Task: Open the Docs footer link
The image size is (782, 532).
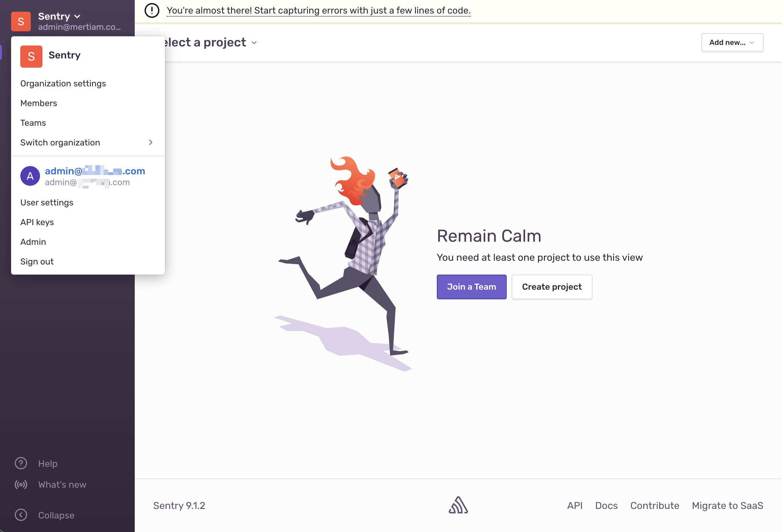Action: [x=606, y=506]
